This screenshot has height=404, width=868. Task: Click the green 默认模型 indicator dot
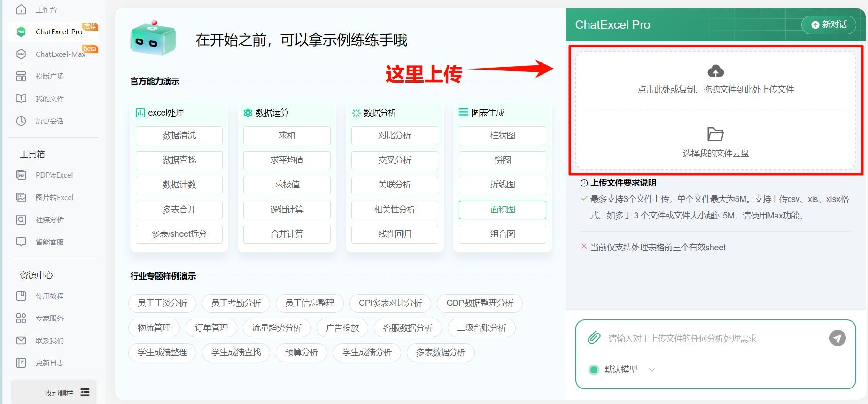[594, 370]
